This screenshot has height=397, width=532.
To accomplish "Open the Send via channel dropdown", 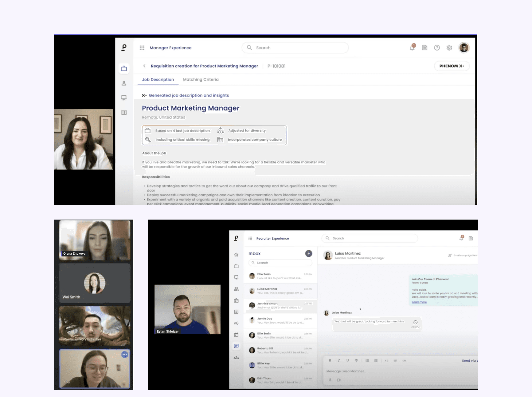I will tap(470, 360).
